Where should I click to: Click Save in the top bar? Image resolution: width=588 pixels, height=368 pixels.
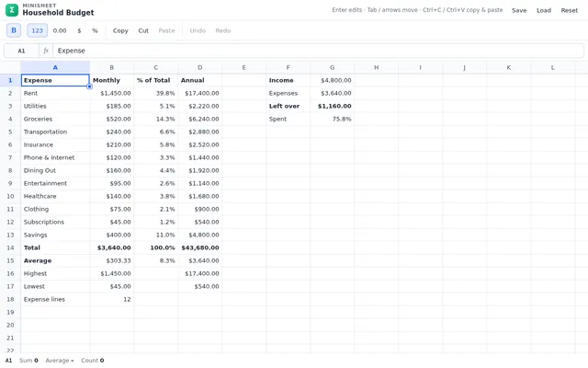[519, 10]
